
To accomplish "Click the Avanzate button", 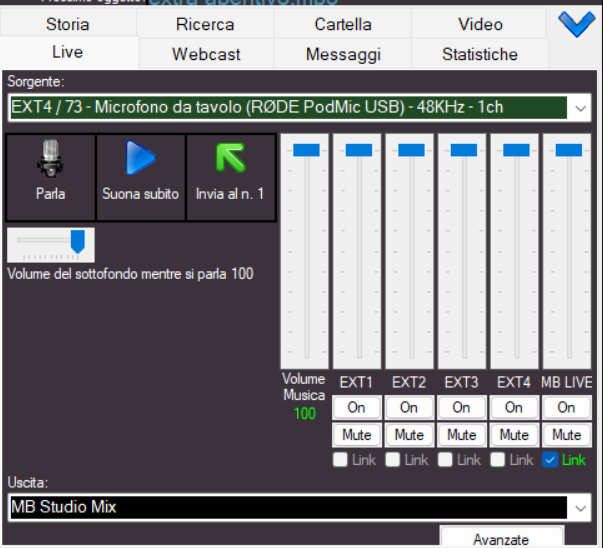I will coord(501,539).
